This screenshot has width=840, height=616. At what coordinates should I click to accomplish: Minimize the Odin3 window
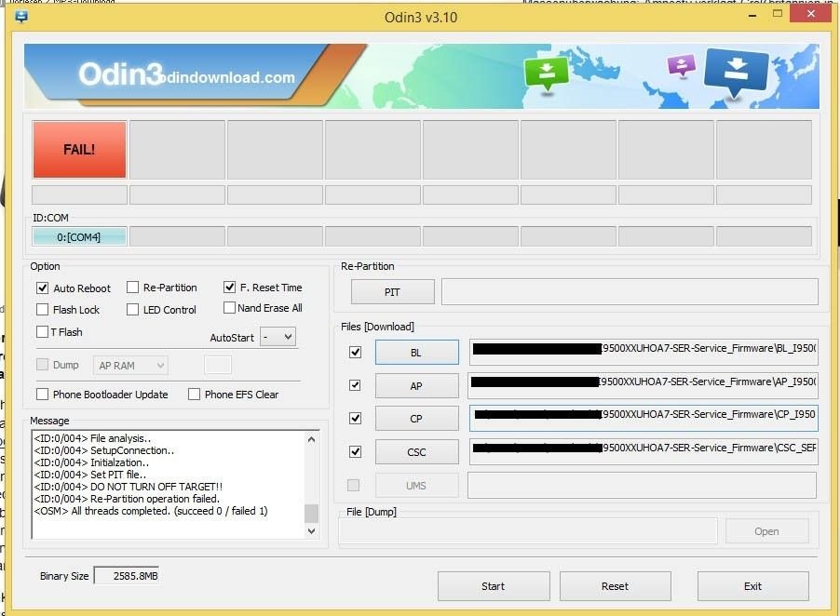click(752, 15)
